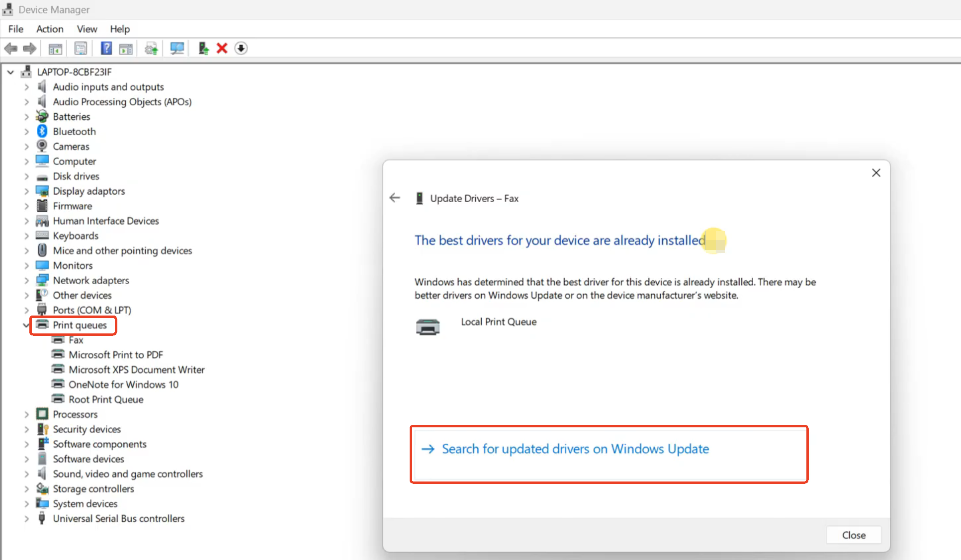Click the Local Print Queue printer icon
The image size is (961, 560).
[x=428, y=327]
